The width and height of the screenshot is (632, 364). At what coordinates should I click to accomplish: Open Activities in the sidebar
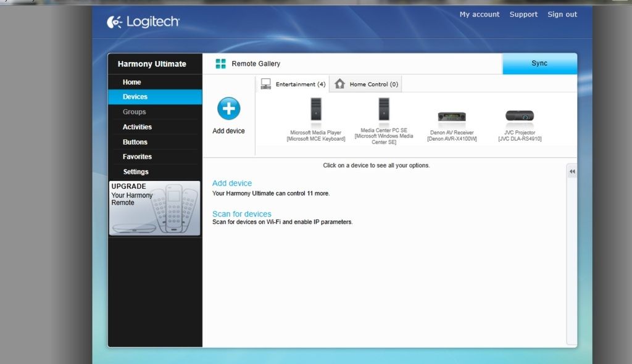coord(155,126)
